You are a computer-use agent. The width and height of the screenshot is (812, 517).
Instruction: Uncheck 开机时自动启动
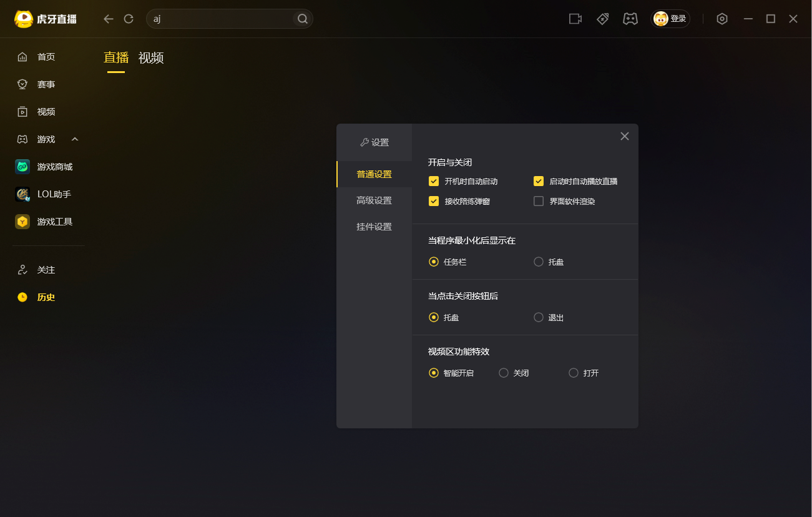click(434, 181)
